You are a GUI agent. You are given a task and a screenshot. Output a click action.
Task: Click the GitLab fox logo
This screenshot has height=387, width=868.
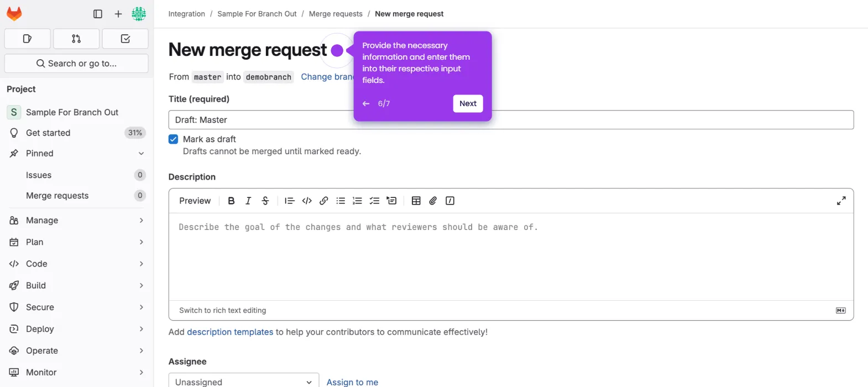[14, 14]
